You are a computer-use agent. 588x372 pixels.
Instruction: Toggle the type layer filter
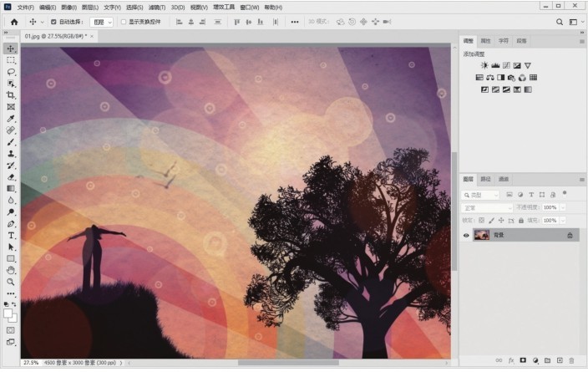click(x=531, y=195)
